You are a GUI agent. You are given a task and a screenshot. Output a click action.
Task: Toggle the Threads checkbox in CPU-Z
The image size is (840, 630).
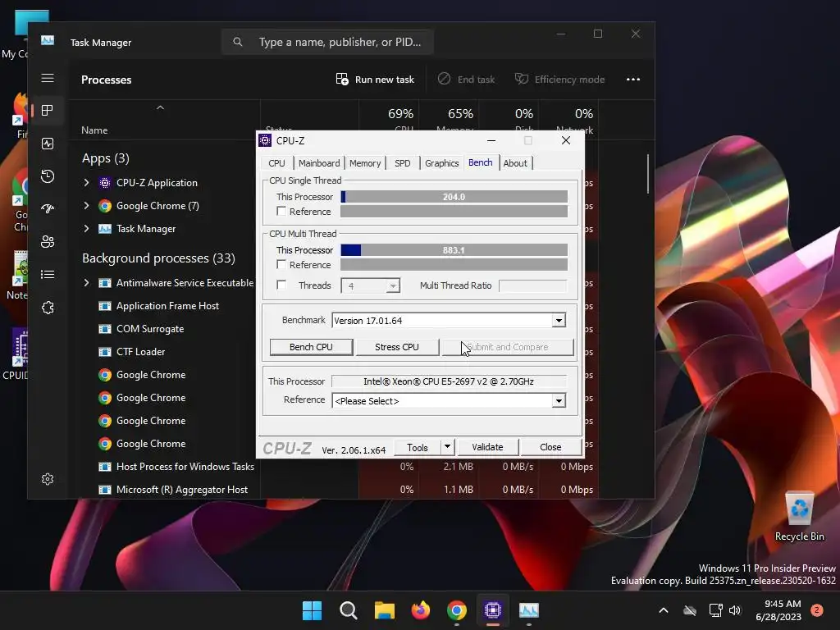click(x=281, y=285)
